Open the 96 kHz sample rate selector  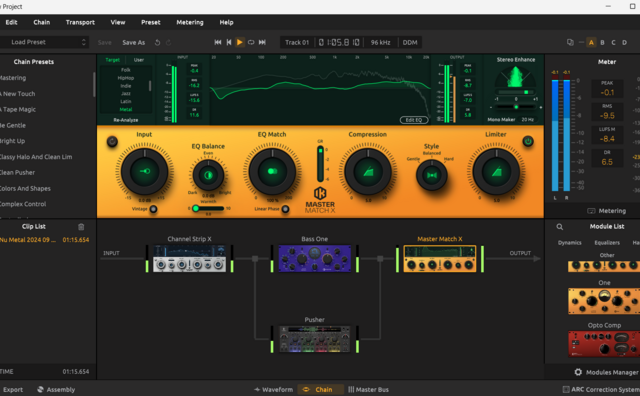point(380,42)
